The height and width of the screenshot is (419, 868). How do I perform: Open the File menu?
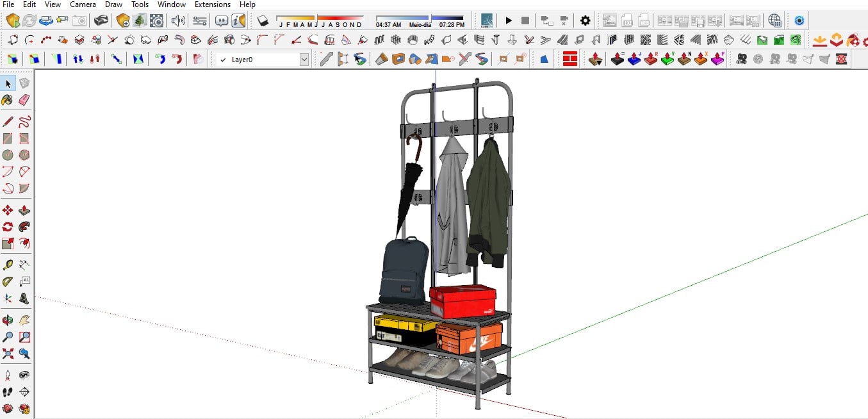tap(8, 4)
